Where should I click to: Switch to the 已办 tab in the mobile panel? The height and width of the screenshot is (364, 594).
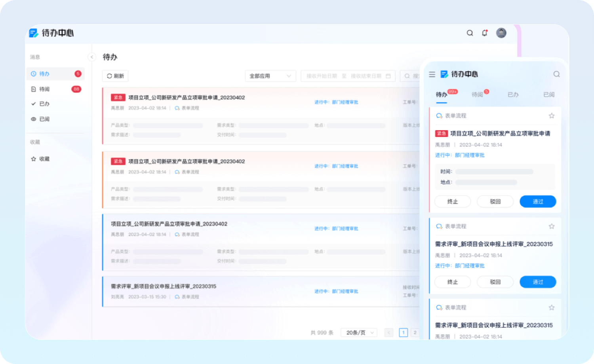513,95
